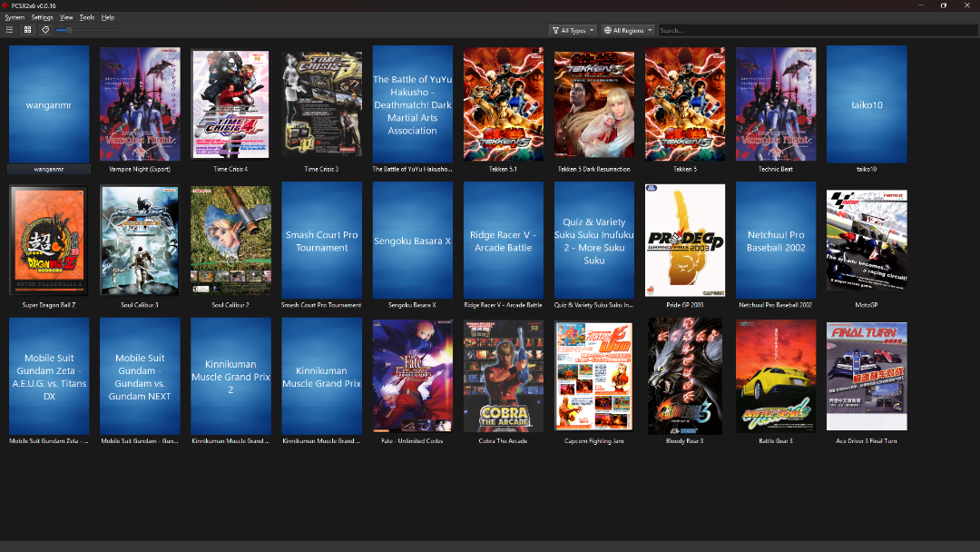Click the 'wanganmr' caption below cover

(x=49, y=170)
